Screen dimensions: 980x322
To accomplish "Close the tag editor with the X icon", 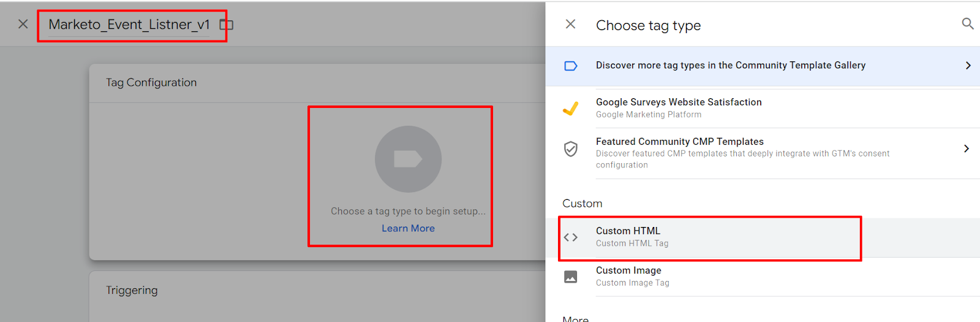I will pyautogui.click(x=23, y=24).
